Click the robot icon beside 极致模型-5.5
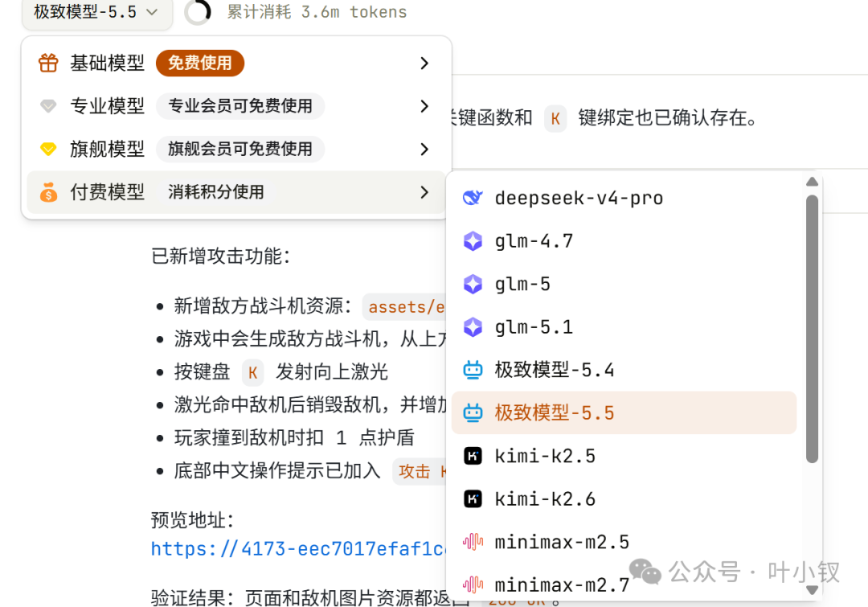The height and width of the screenshot is (607, 868). (473, 412)
